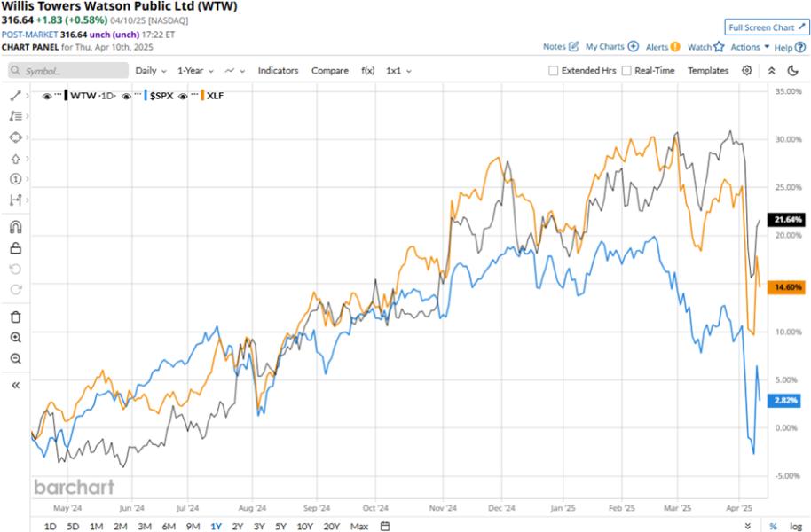Select the 3M range tab
The height and width of the screenshot is (532, 811).
pyautogui.click(x=145, y=527)
